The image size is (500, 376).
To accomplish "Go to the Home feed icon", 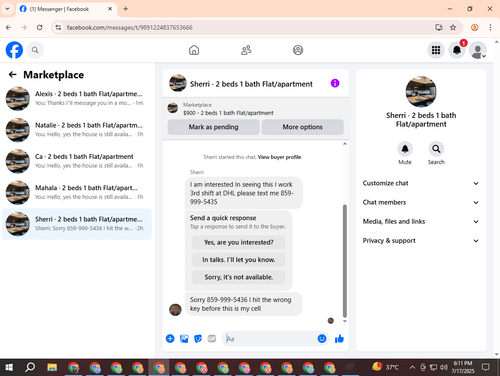I will pyautogui.click(x=194, y=50).
